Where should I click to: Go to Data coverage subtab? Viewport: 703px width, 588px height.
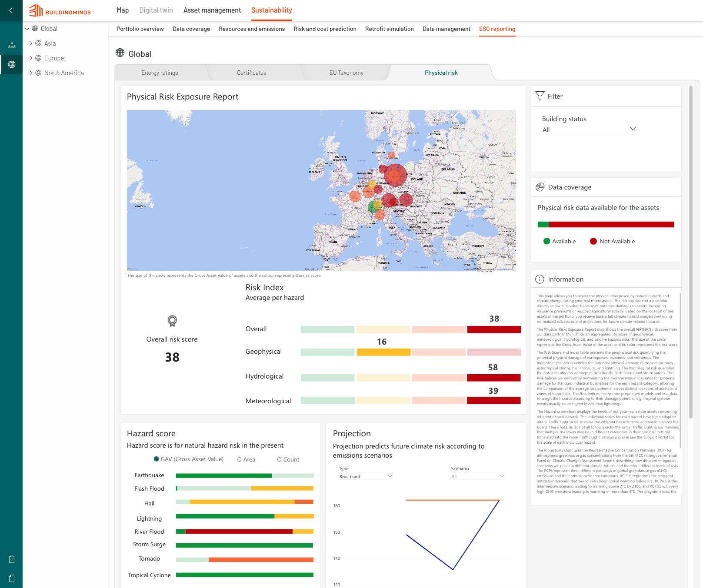[x=191, y=29]
